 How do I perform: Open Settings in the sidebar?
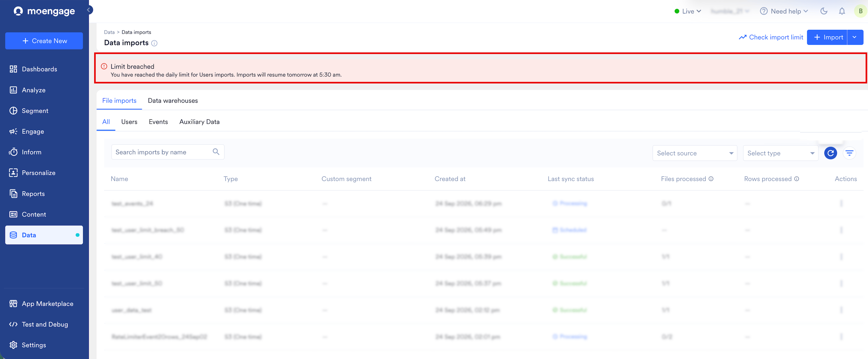(x=44, y=345)
